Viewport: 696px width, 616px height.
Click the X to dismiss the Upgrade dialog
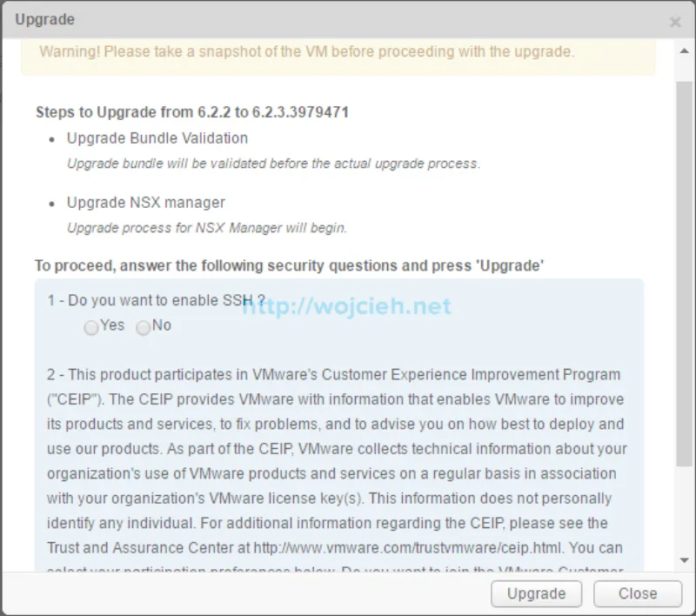(x=675, y=22)
